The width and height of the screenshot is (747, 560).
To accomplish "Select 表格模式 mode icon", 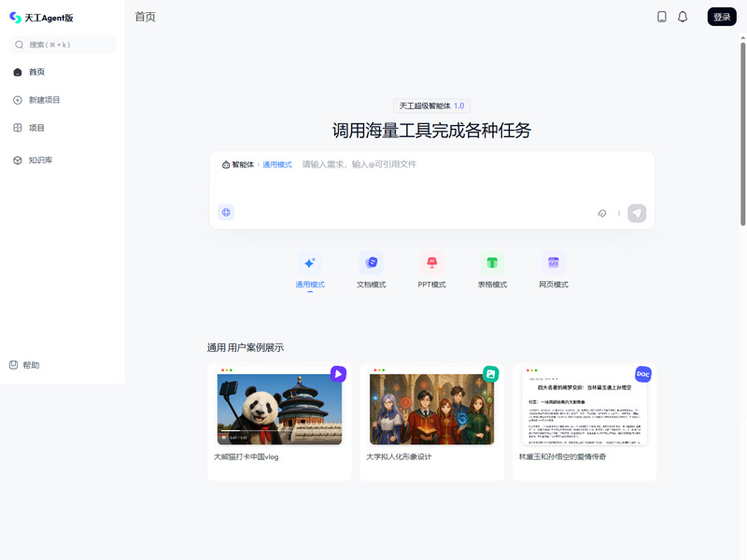I will [x=492, y=262].
